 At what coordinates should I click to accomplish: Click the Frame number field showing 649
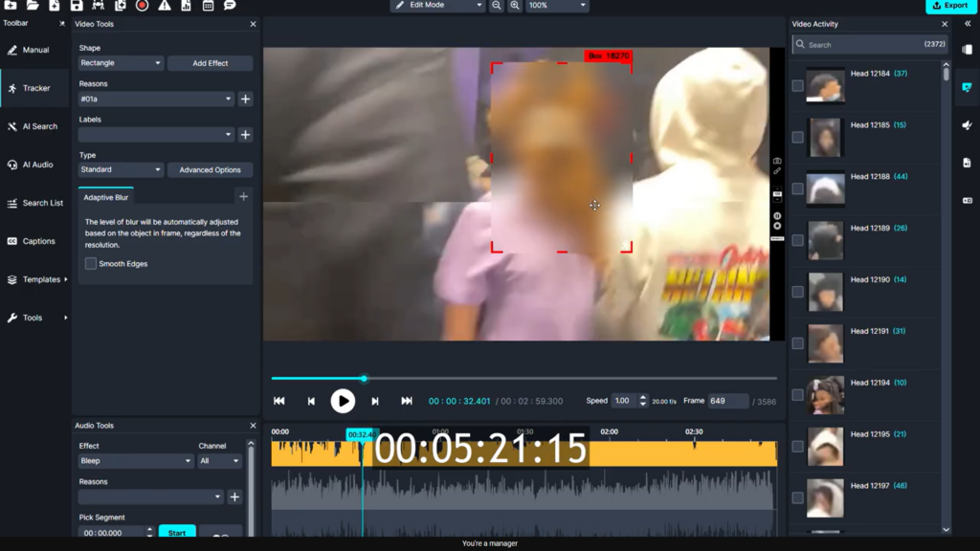point(728,401)
